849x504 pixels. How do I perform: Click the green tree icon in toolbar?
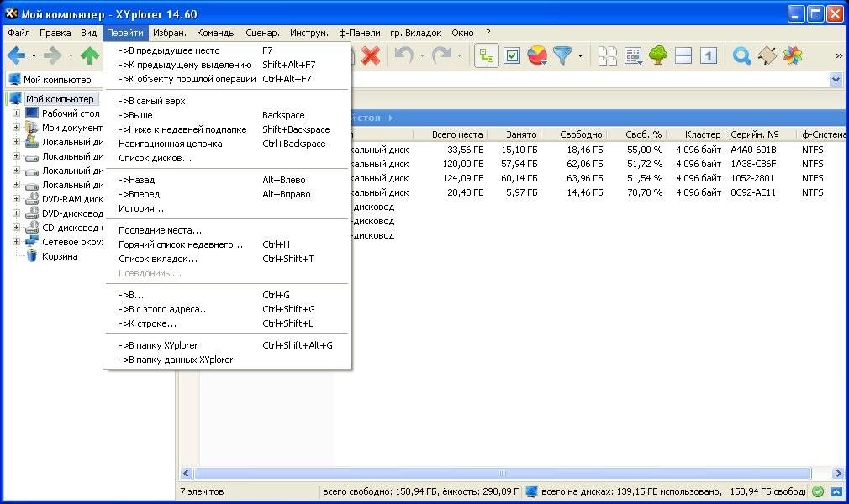tap(658, 55)
